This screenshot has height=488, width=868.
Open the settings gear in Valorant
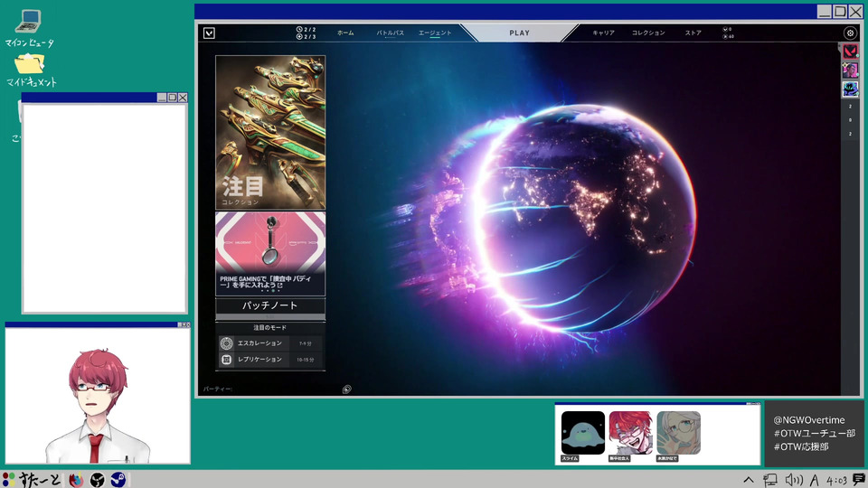850,33
